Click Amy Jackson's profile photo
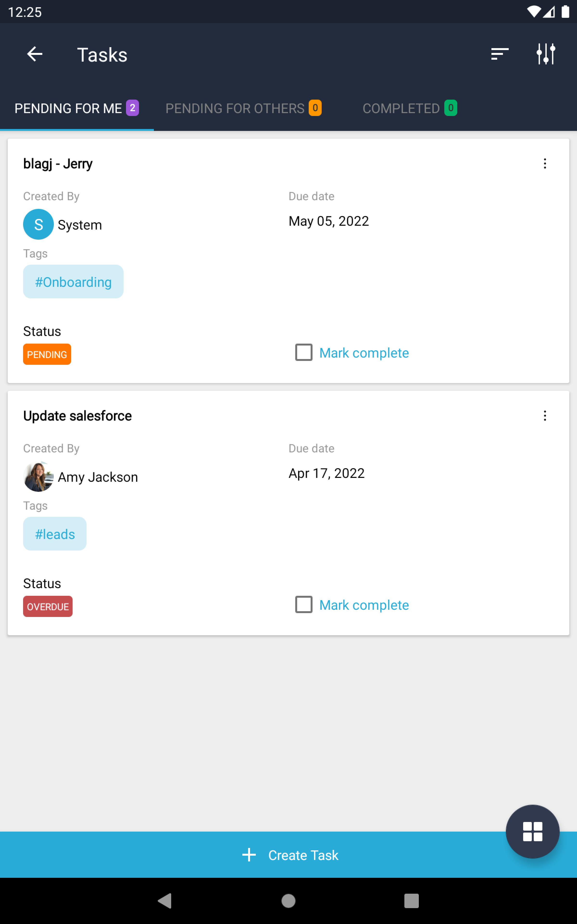577x924 pixels. click(x=38, y=477)
